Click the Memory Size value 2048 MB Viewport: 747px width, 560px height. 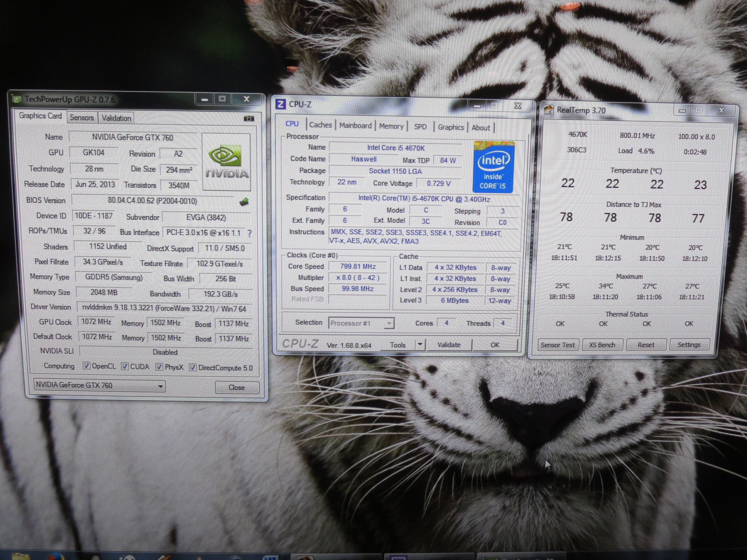tap(104, 292)
